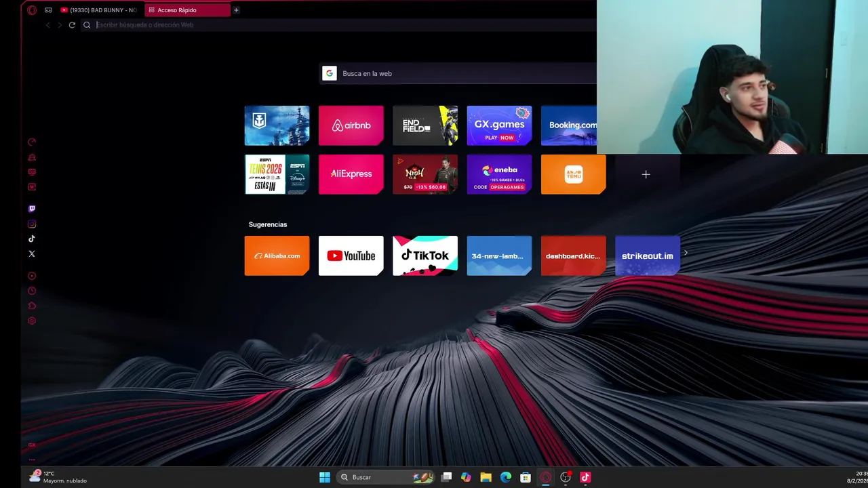Show more suggestions with right chevron
This screenshot has width=868, height=488.
(686, 253)
